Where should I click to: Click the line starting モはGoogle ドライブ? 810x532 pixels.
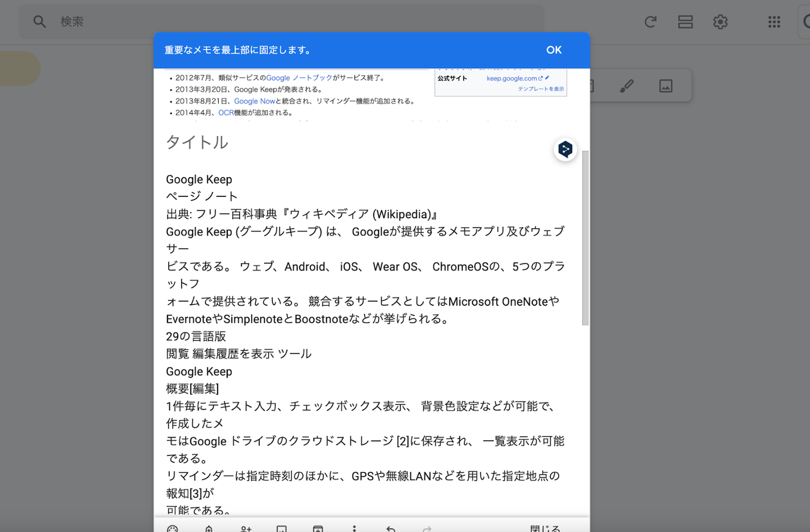[365, 440]
